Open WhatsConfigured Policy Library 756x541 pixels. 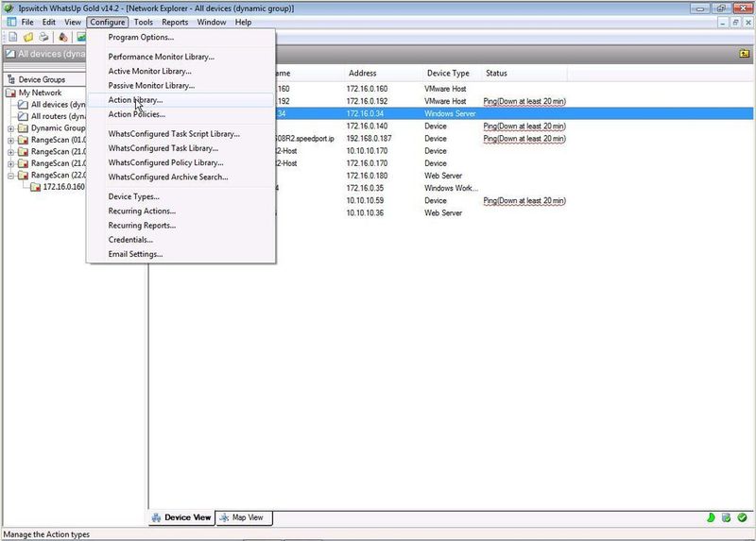point(180,162)
